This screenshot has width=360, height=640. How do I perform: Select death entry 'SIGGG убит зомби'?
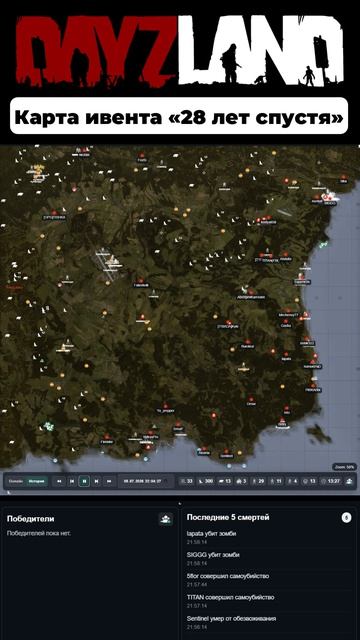(213, 555)
